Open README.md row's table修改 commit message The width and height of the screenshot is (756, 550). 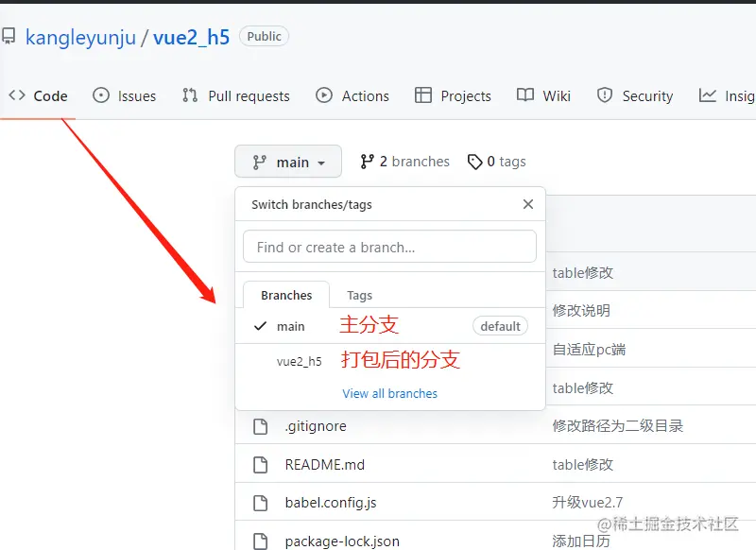point(582,465)
